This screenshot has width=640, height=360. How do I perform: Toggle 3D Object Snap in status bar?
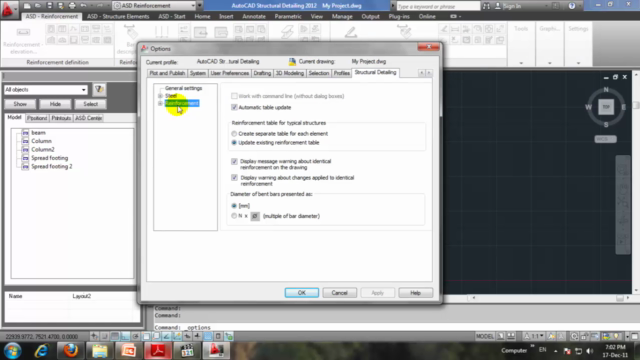tap(156, 336)
